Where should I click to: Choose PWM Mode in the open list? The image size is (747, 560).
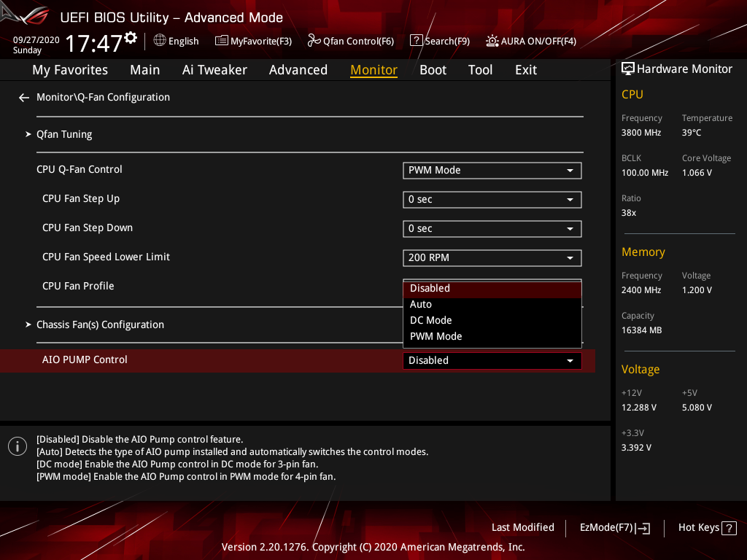492,337
